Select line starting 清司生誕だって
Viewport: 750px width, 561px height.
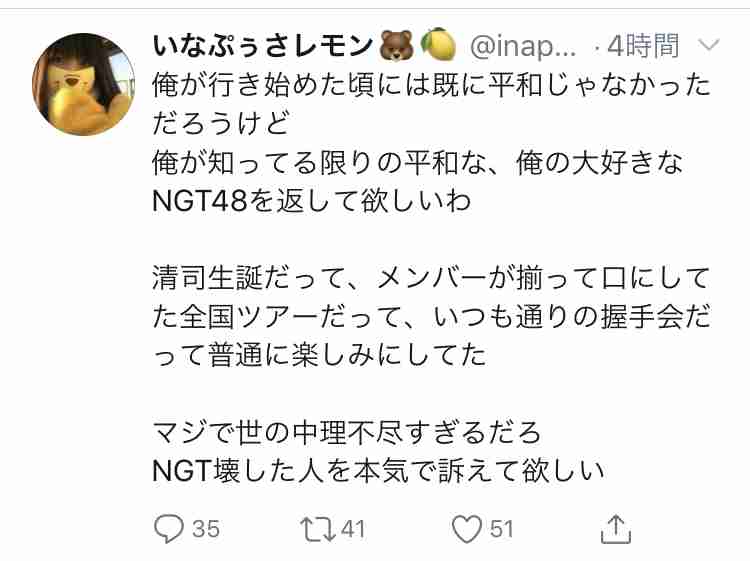[x=431, y=278]
